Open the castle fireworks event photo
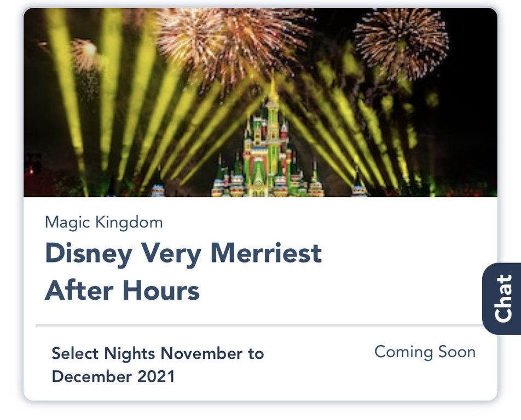 260,103
